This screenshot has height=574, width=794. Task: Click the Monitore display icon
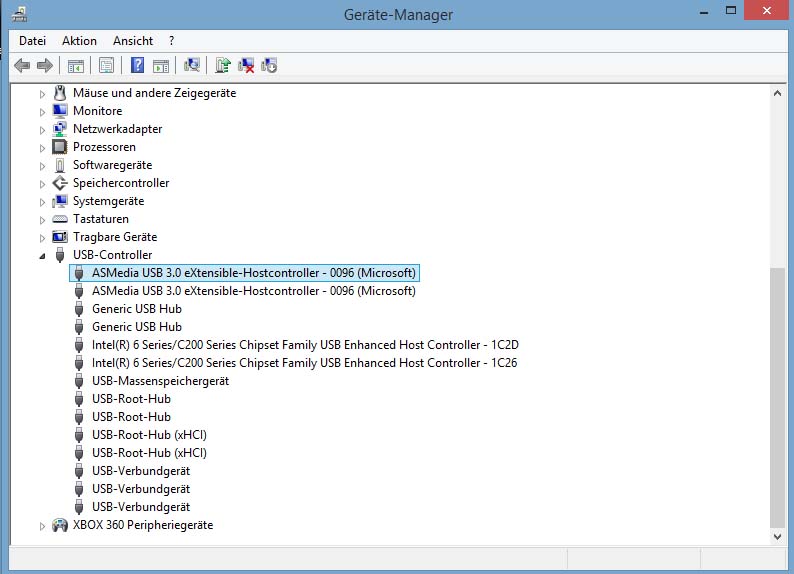coord(60,111)
